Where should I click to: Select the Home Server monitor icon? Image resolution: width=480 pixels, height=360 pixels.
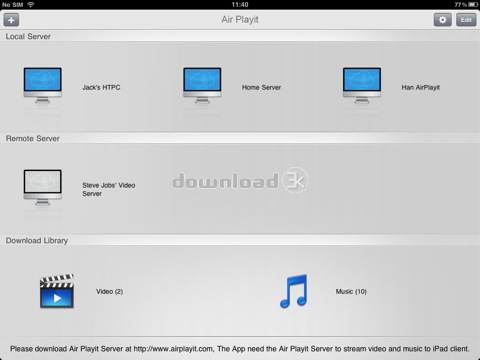pos(202,85)
